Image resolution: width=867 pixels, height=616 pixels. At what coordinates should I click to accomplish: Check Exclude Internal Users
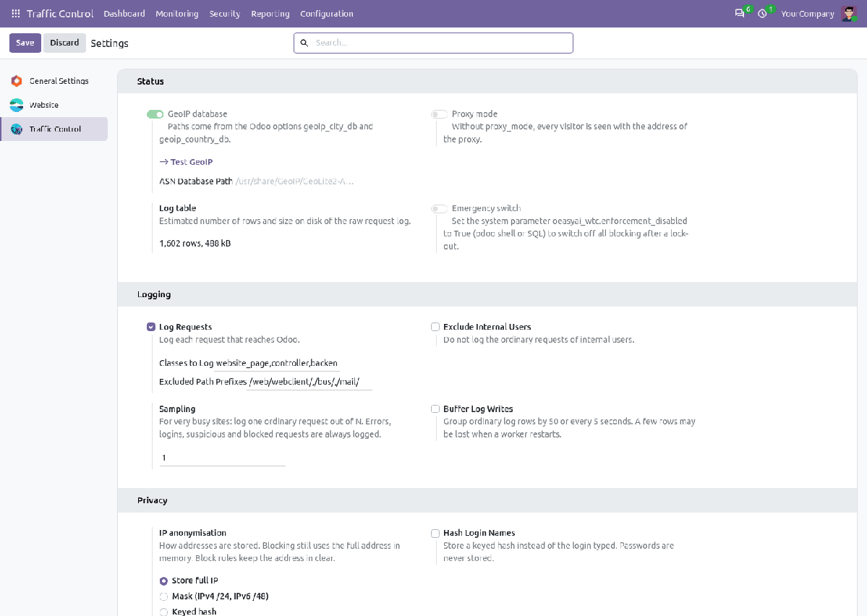coord(435,327)
